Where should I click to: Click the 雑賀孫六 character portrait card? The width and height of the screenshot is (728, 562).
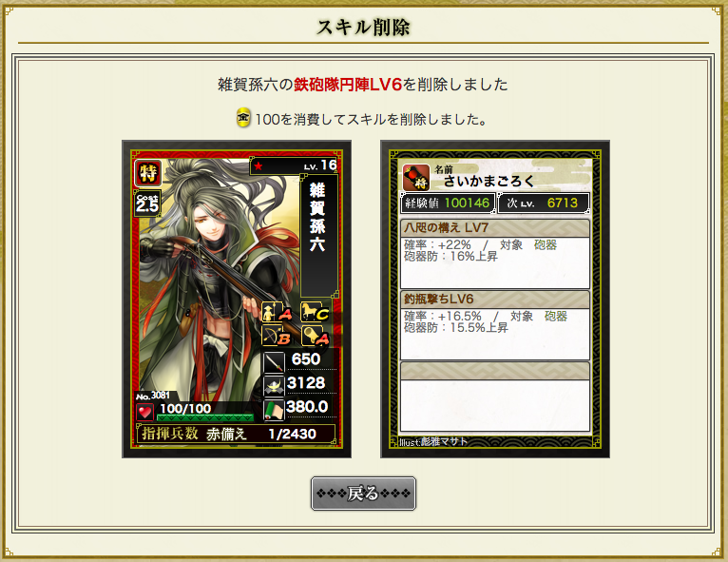click(x=237, y=299)
